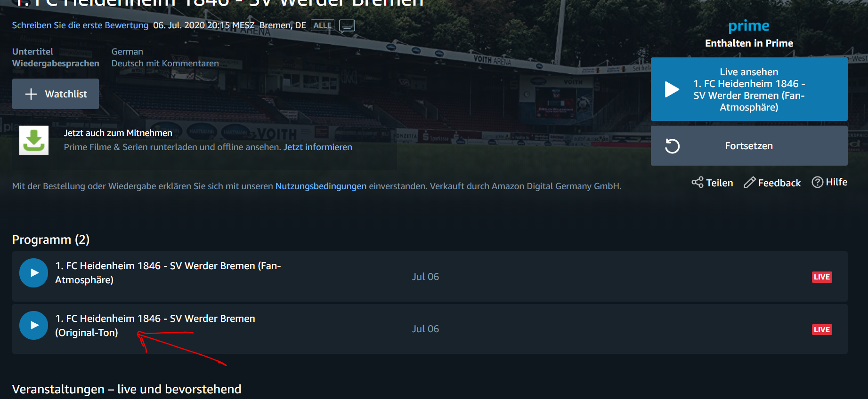
Task: Click the Live ansehen play button
Action: tap(749, 89)
